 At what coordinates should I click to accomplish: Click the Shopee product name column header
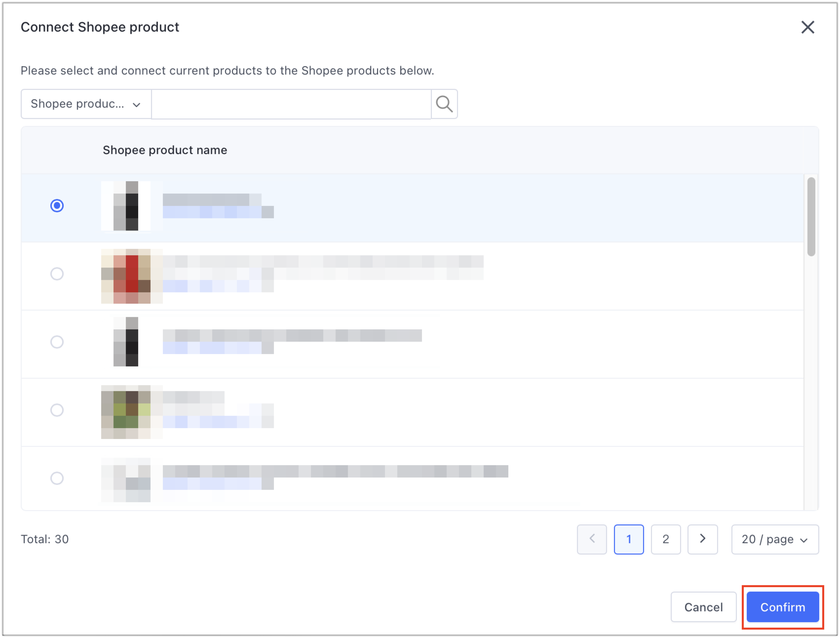tap(165, 150)
